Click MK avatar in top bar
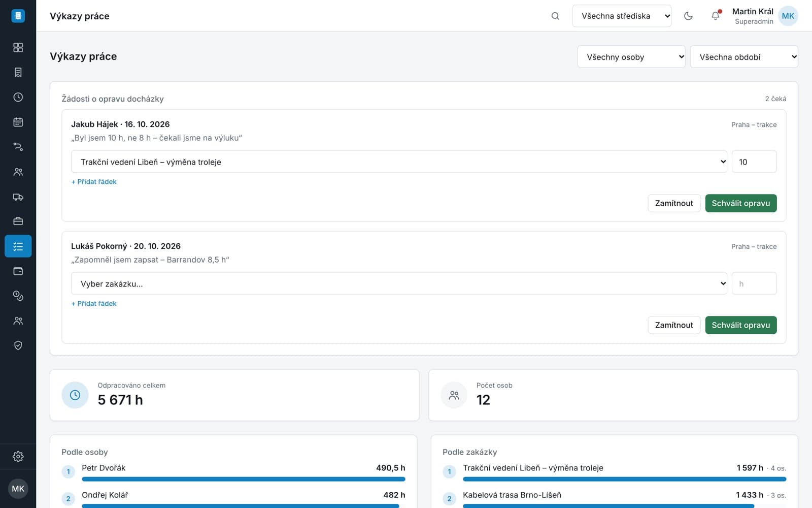 point(788,16)
